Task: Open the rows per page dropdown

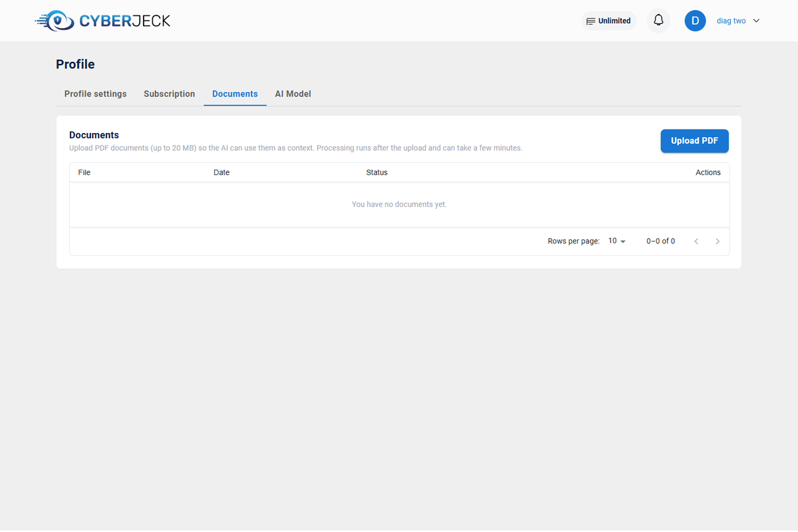Action: [x=617, y=241]
